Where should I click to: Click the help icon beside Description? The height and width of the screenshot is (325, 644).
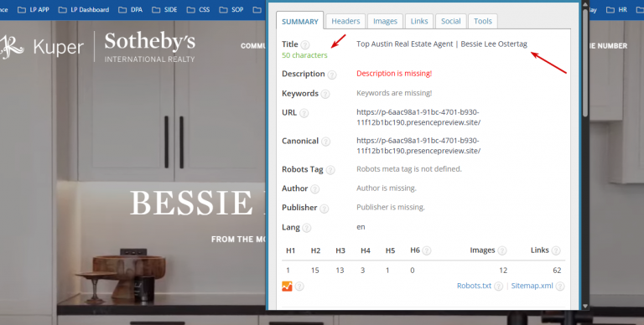332,75
